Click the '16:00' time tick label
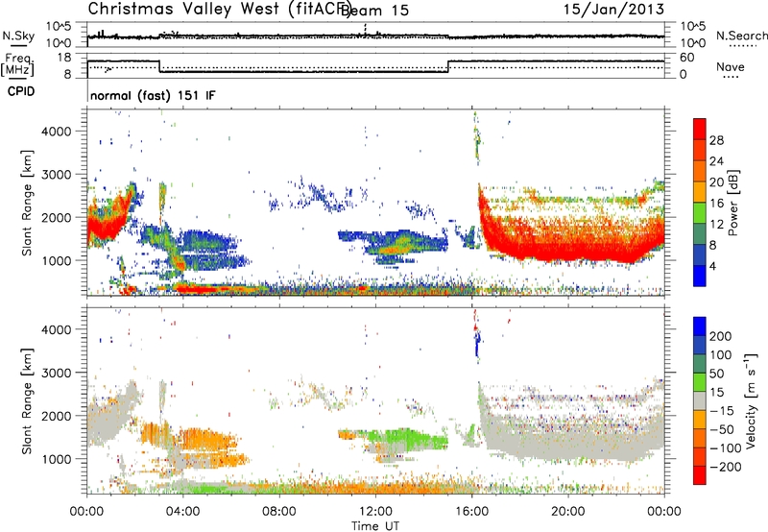Image resolution: width=768 pixels, height=532 pixels. [471, 512]
